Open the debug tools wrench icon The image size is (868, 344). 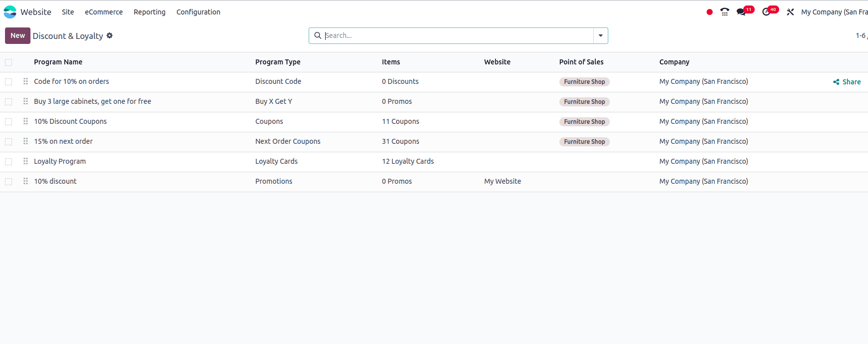pyautogui.click(x=790, y=12)
